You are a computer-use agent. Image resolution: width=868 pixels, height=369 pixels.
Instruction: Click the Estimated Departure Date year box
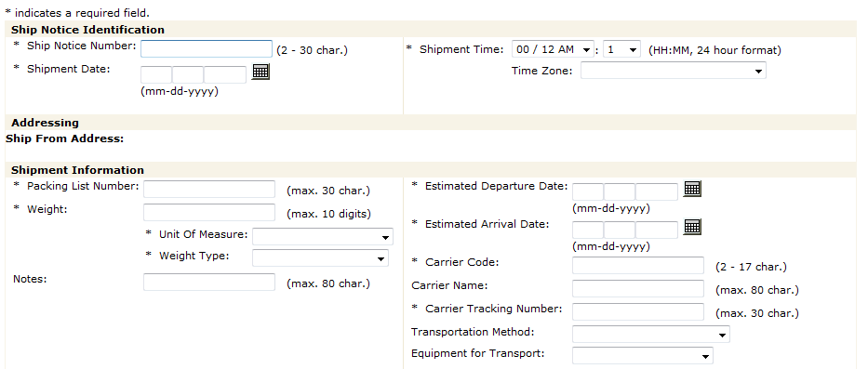[x=657, y=192]
